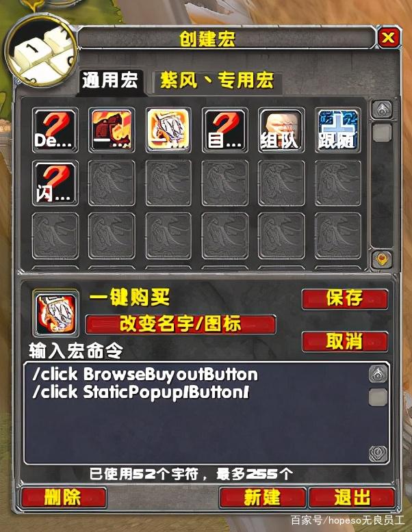Viewport: 412px width, 532px height.
Task: Click the 删除 button
Action: 63,498
